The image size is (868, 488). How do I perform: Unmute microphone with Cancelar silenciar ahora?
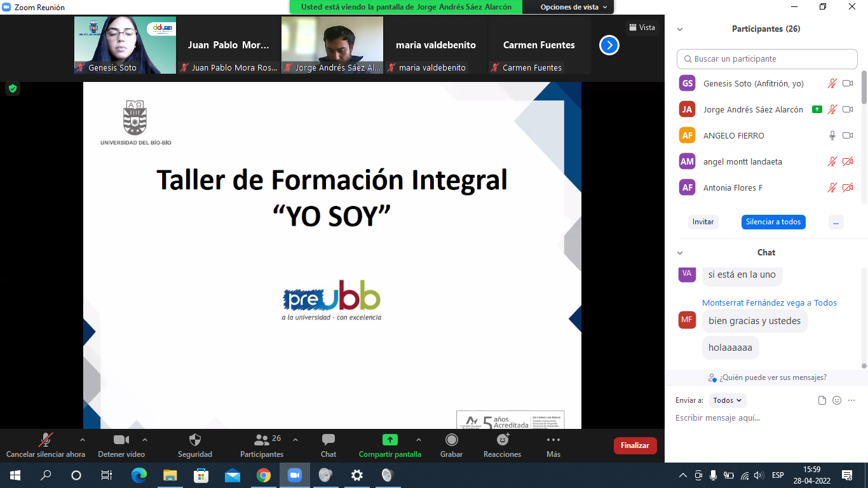tap(46, 440)
